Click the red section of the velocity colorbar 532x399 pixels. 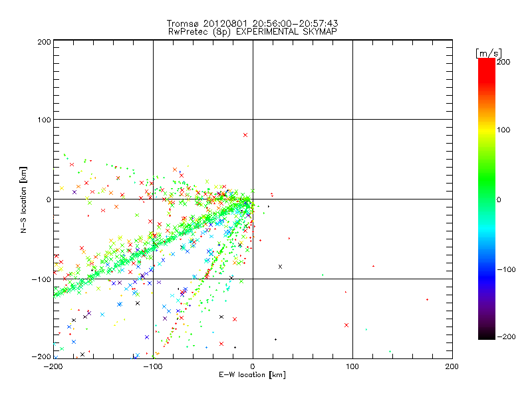(487, 71)
